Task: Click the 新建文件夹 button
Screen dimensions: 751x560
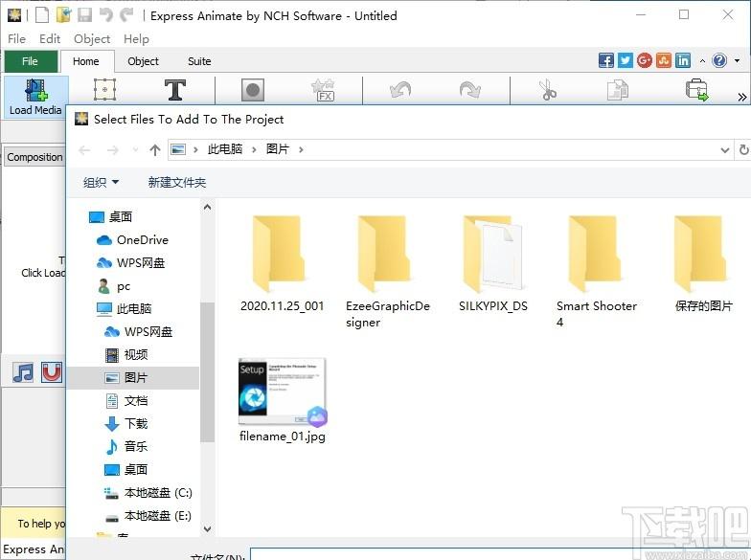Action: (176, 182)
